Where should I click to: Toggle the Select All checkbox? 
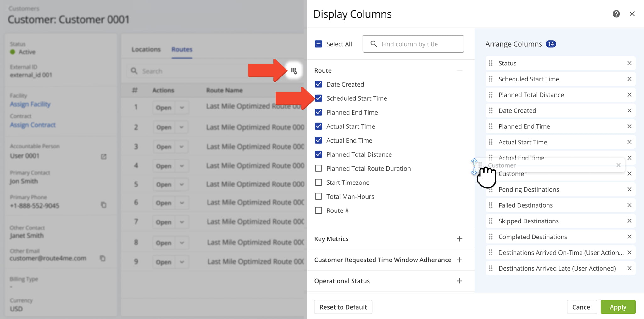(319, 44)
